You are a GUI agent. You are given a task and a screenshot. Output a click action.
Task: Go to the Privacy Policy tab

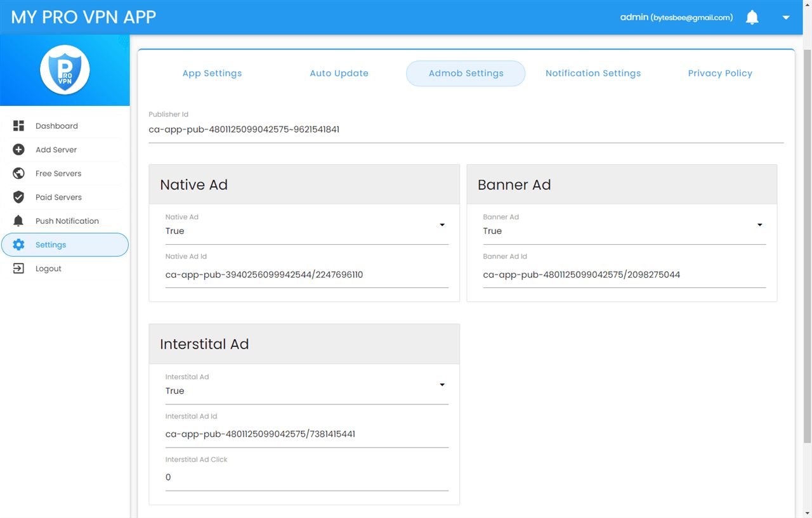click(x=719, y=74)
